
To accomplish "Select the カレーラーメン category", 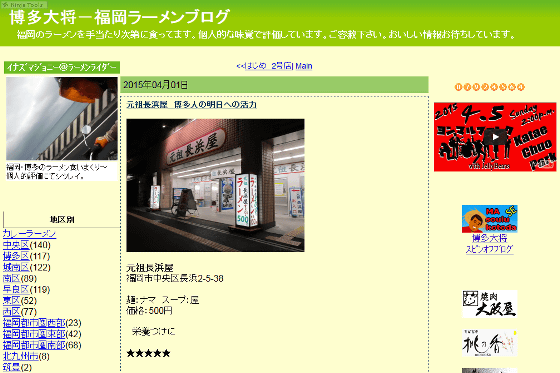I will (x=29, y=234).
